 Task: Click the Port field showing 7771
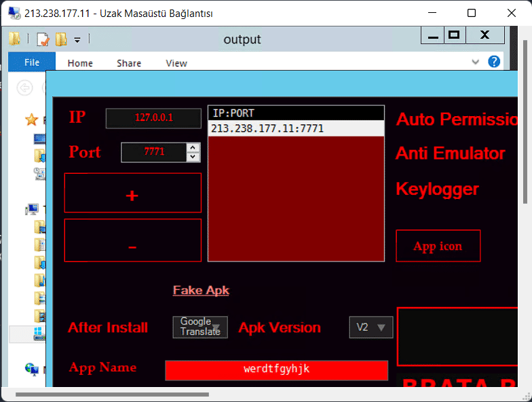pos(154,152)
